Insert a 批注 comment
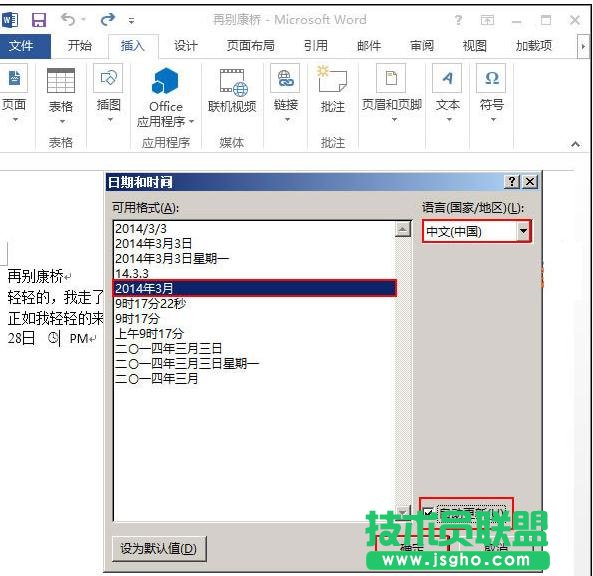Viewport: 593px width, 576px height. click(x=332, y=90)
